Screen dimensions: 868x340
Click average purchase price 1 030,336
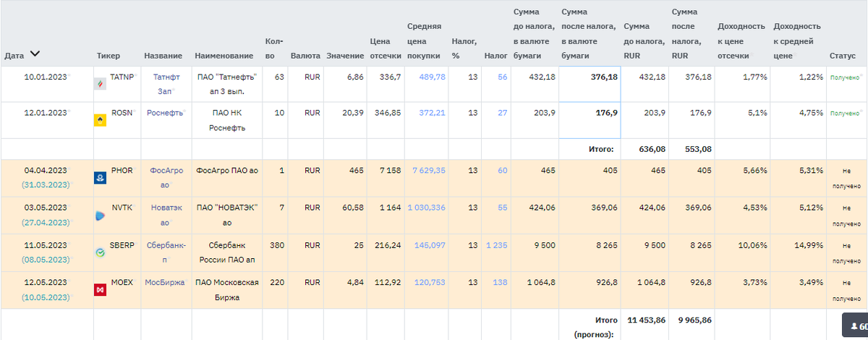pyautogui.click(x=427, y=208)
